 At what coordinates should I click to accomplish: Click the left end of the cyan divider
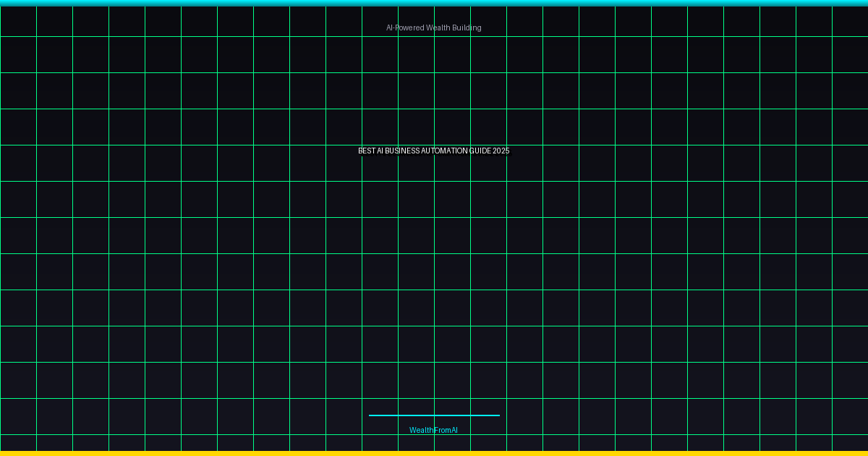[371, 415]
